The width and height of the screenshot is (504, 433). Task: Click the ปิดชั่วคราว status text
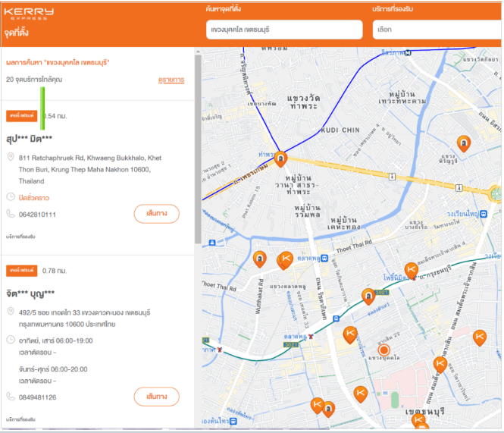point(34,198)
